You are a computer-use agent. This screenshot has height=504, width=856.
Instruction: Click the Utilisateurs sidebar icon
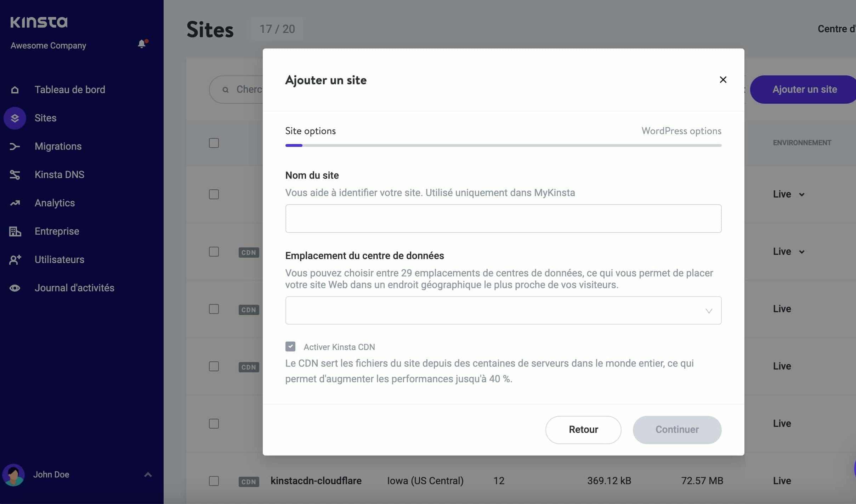click(15, 259)
